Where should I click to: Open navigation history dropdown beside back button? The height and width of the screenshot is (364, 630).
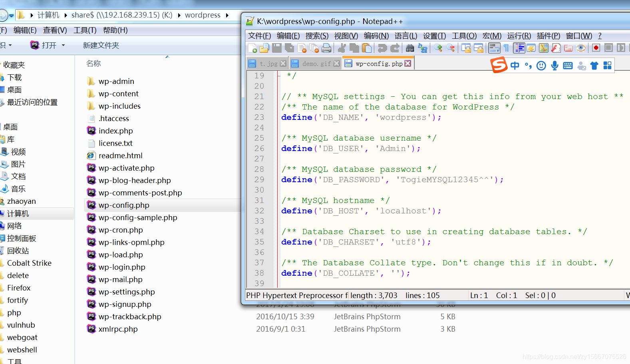12,16
